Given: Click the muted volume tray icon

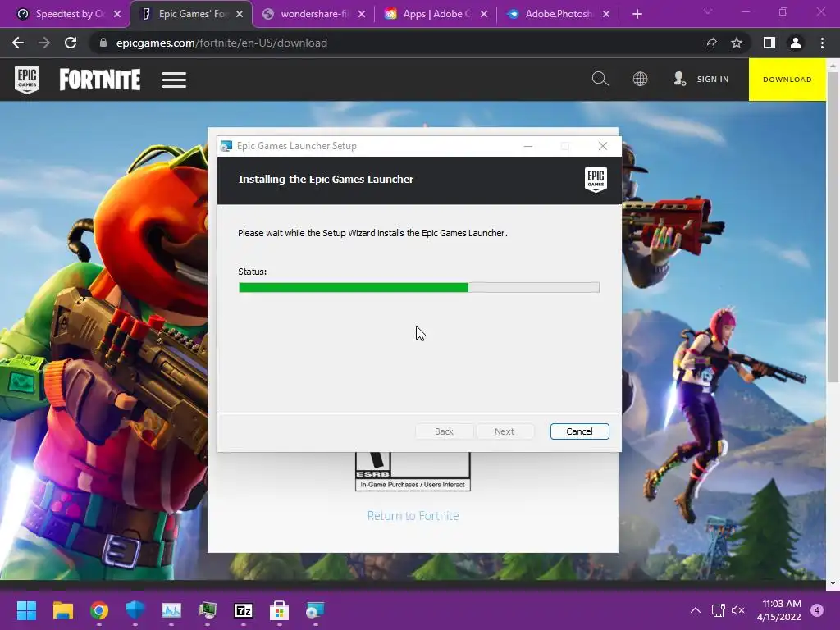Looking at the screenshot, I should coord(738,610).
